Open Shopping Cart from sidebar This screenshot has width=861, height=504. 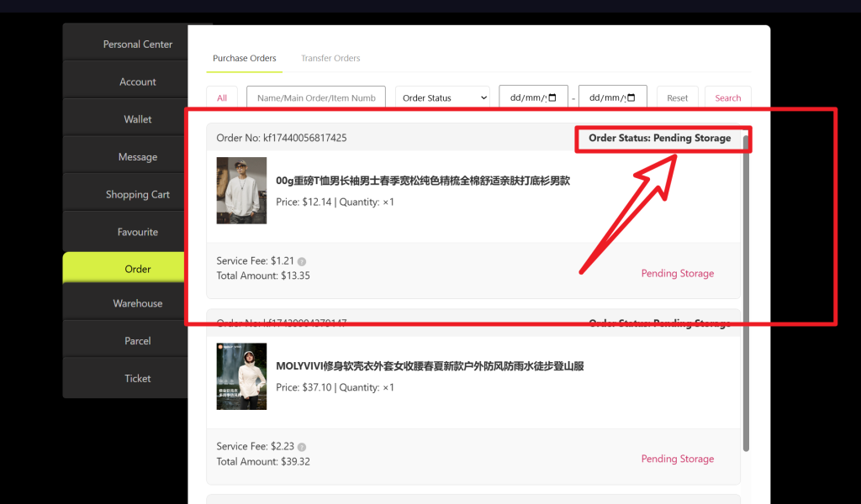point(137,194)
